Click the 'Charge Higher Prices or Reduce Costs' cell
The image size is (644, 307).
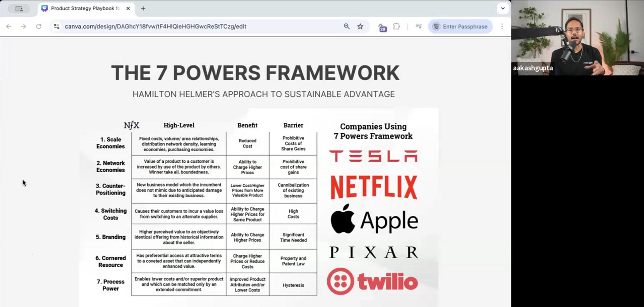point(247,261)
